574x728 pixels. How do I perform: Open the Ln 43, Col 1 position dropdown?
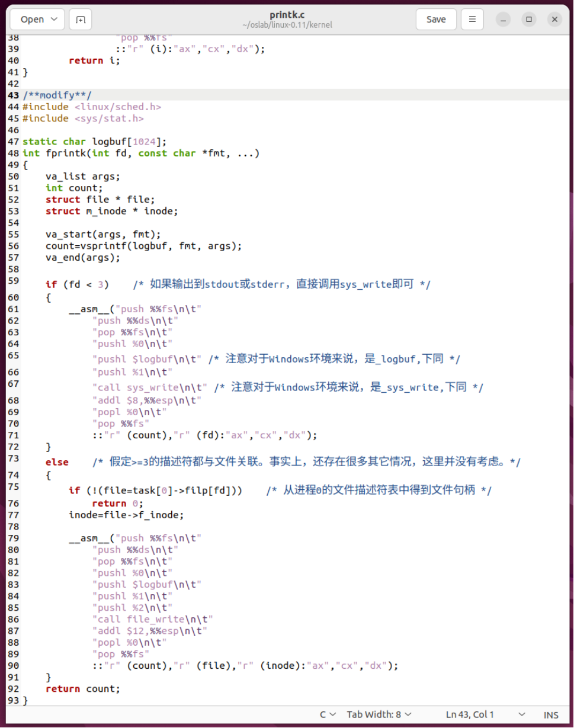pyautogui.click(x=485, y=715)
